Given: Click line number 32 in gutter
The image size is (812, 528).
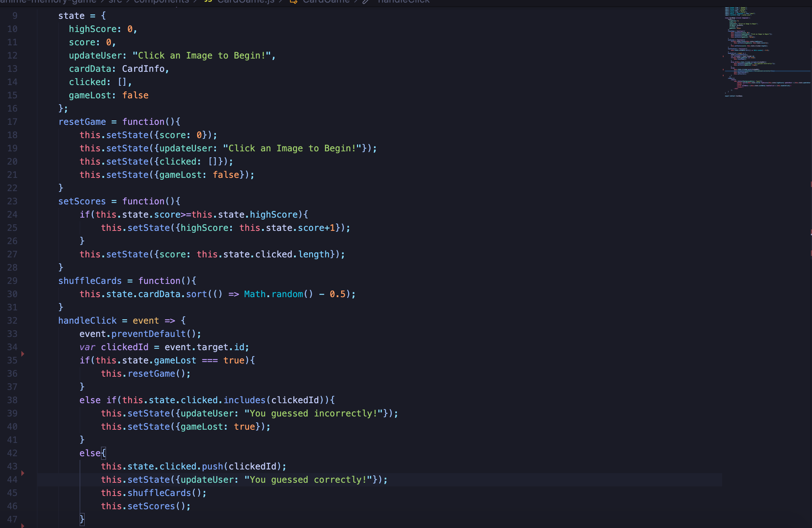Looking at the screenshot, I should pyautogui.click(x=13, y=321).
